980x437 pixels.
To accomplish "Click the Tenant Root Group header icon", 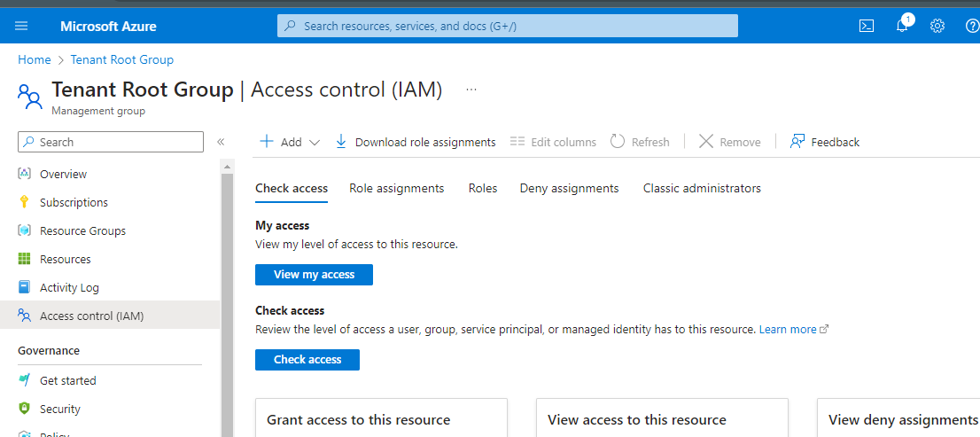I will (x=29, y=97).
